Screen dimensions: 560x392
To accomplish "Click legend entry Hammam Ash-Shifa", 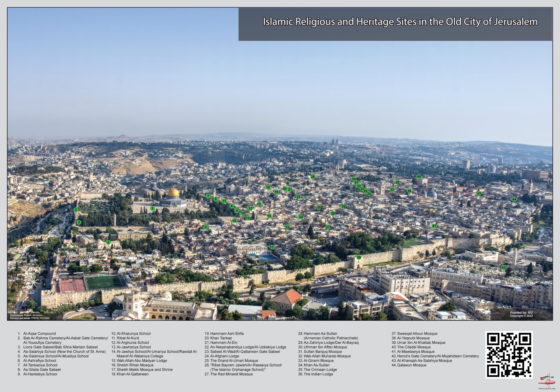I will [x=227, y=333].
